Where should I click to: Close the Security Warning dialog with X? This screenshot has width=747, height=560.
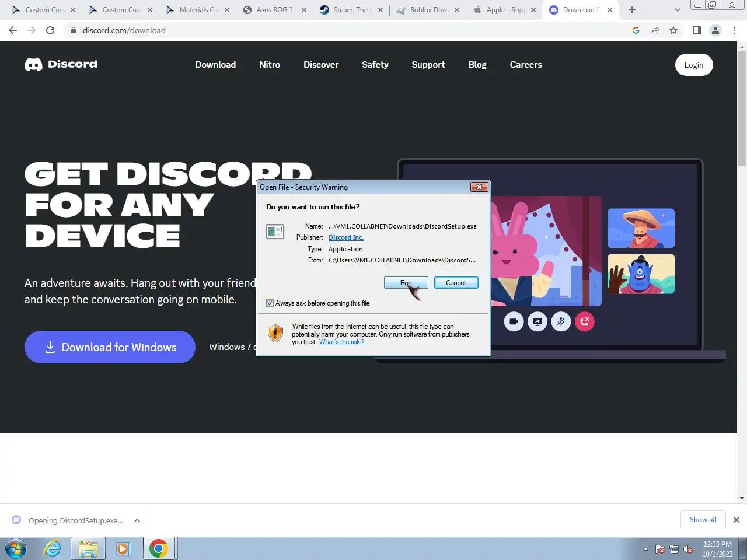coord(479,187)
